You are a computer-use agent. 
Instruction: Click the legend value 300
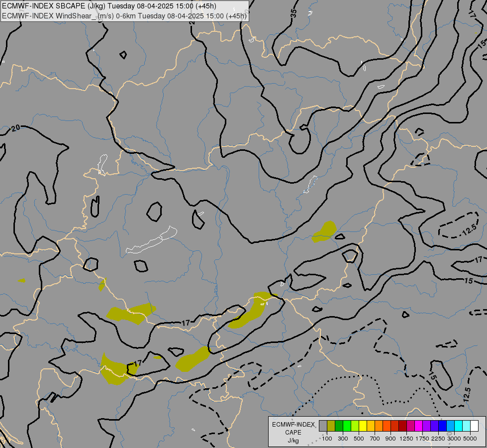343,439
